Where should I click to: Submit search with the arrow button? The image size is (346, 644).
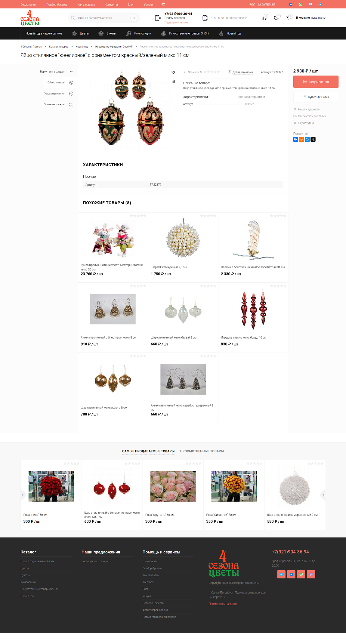point(134,18)
